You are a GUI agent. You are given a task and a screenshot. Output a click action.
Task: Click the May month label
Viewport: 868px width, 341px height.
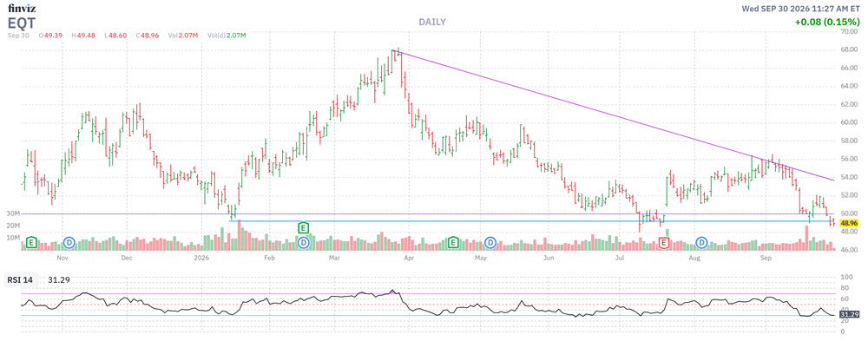481,258
